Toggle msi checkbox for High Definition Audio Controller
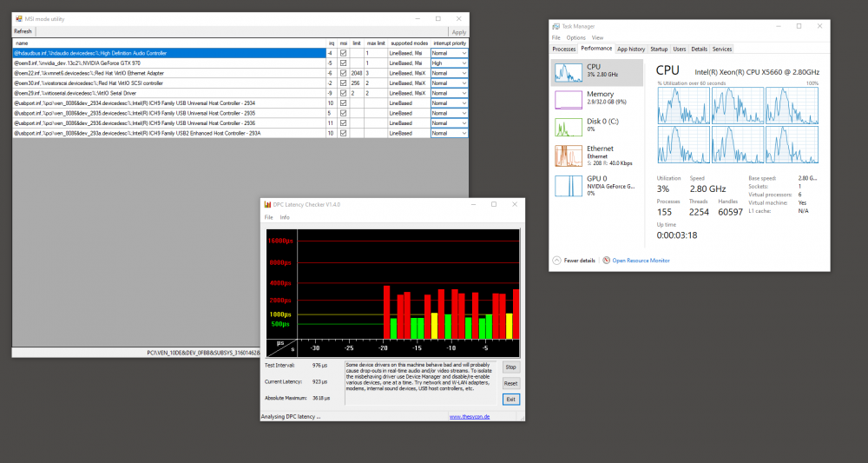 point(343,53)
